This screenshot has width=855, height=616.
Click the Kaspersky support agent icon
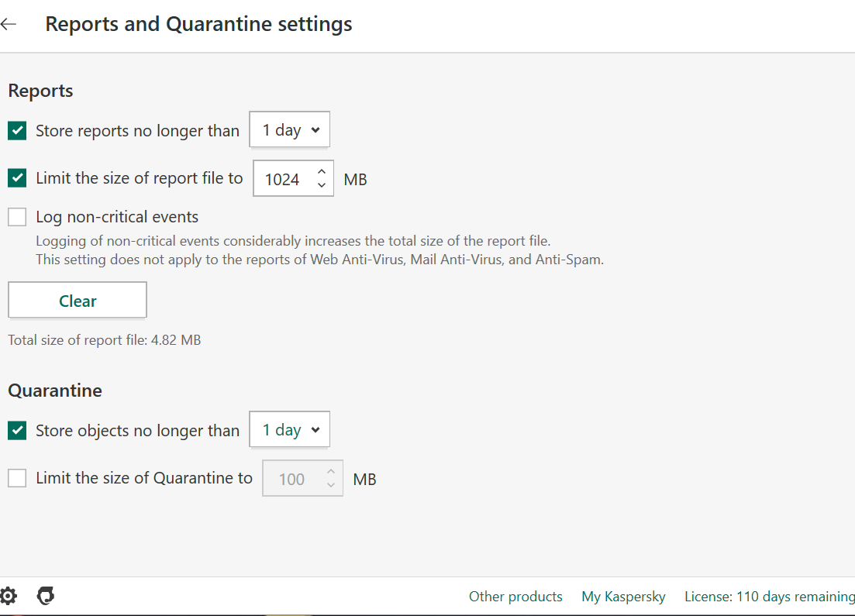(46, 596)
